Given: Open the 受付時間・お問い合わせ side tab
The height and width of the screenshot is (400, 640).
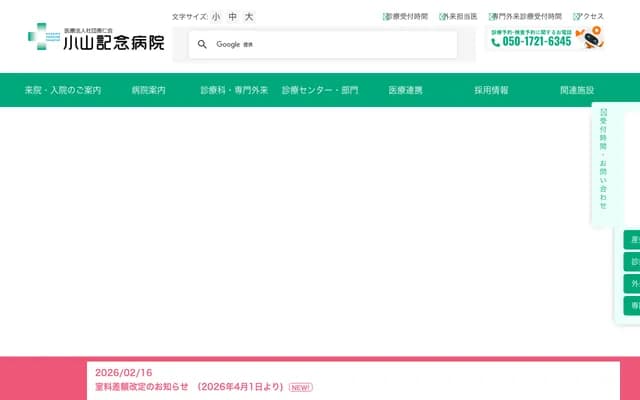Looking at the screenshot, I should point(605,165).
